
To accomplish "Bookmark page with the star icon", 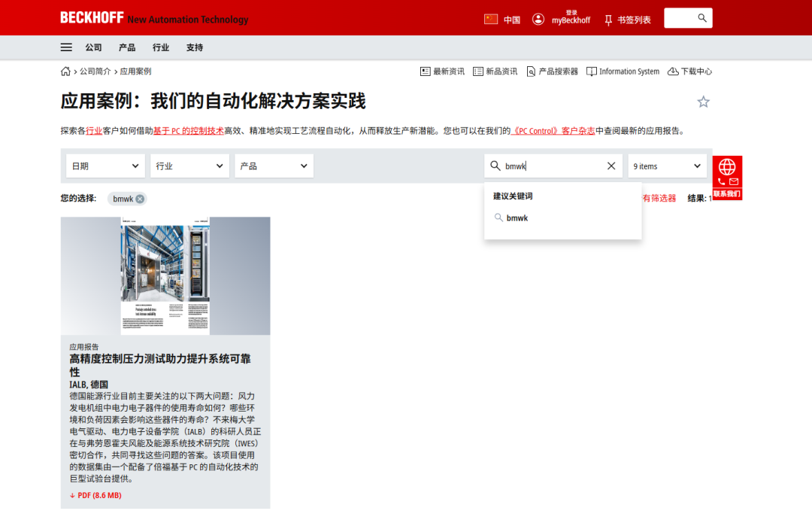I will click(x=703, y=102).
